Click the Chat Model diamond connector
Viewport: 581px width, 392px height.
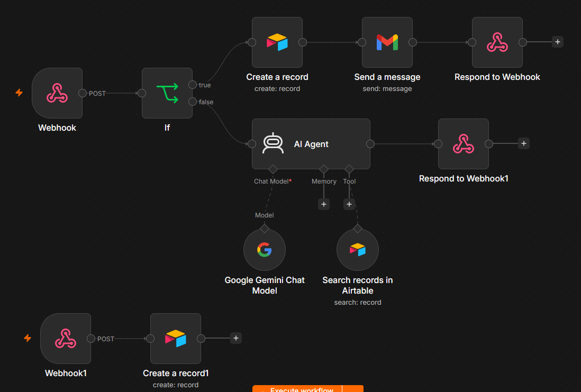tap(273, 169)
